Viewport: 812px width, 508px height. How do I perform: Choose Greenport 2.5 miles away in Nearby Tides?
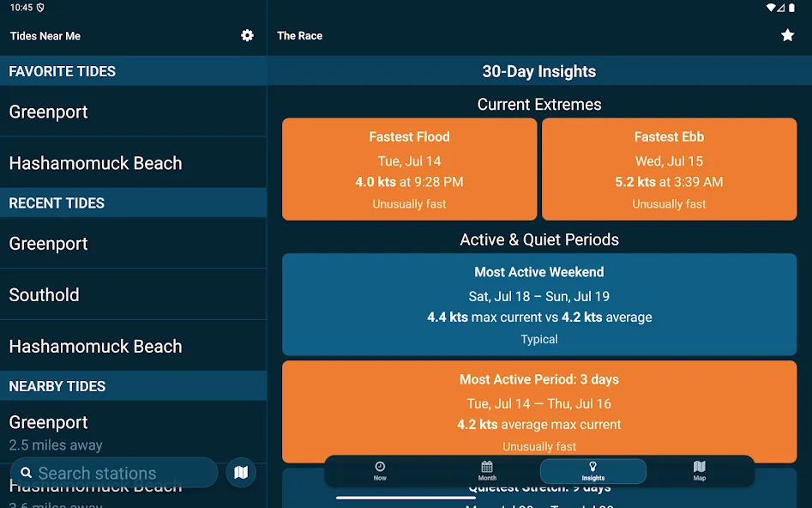pos(133,432)
